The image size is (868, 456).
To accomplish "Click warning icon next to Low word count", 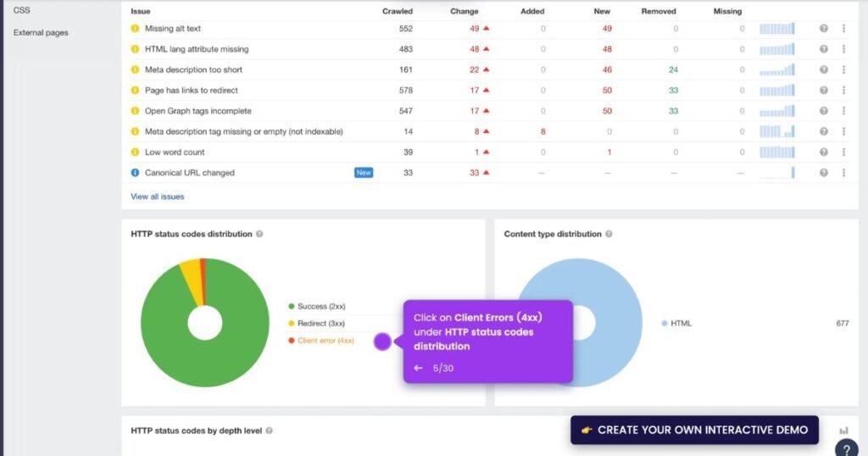I will point(135,153).
